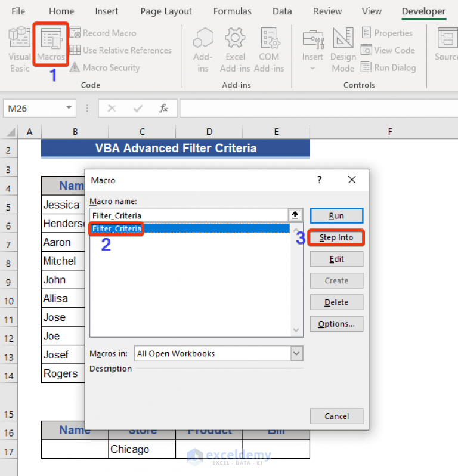
Task: Click the VBA Advanced Filter Criteria title cell
Action: (x=176, y=148)
